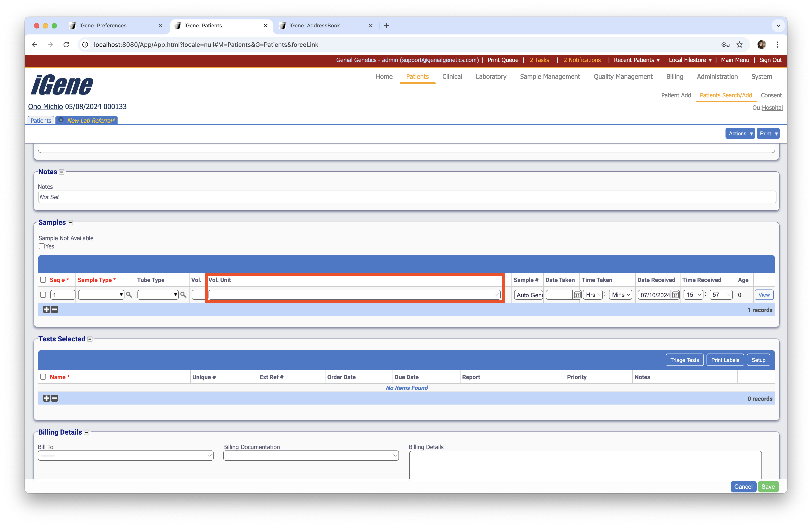Add a sample row with the plus icon
This screenshot has width=812, height=526.
(46, 310)
